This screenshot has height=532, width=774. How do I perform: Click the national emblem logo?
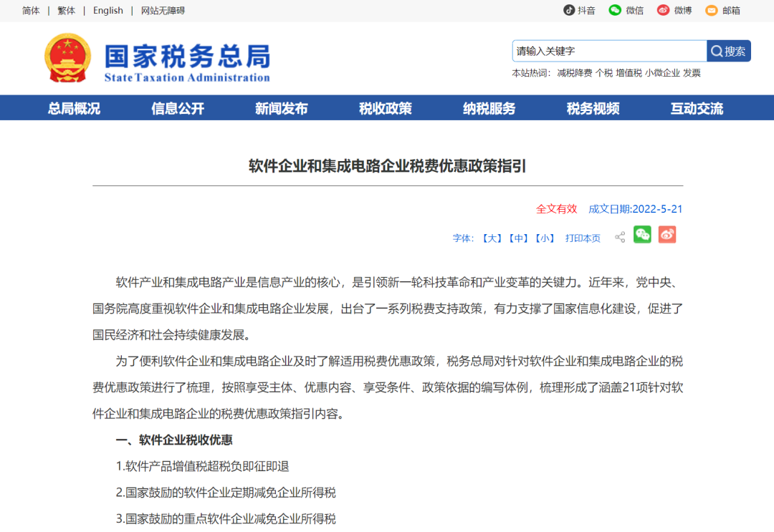tap(67, 58)
